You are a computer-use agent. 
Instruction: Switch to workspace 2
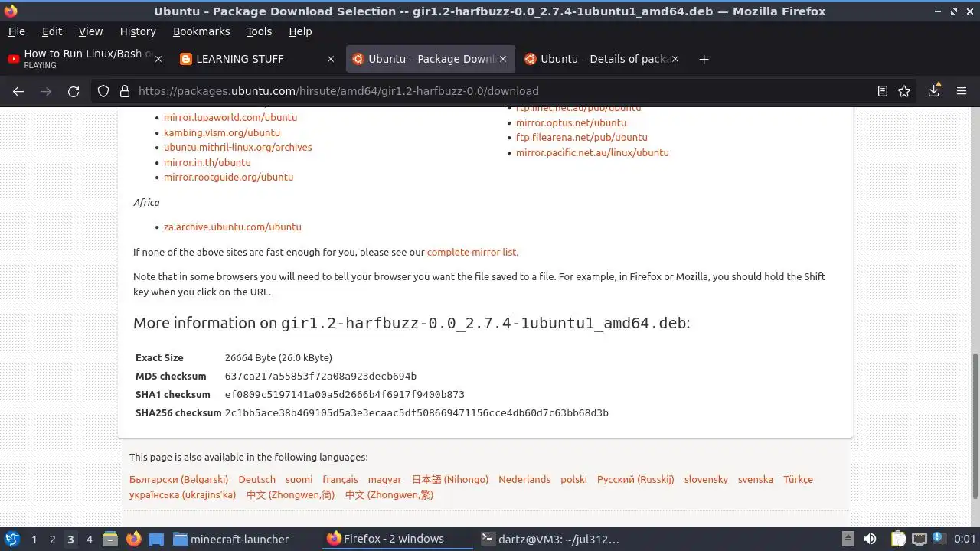53,539
